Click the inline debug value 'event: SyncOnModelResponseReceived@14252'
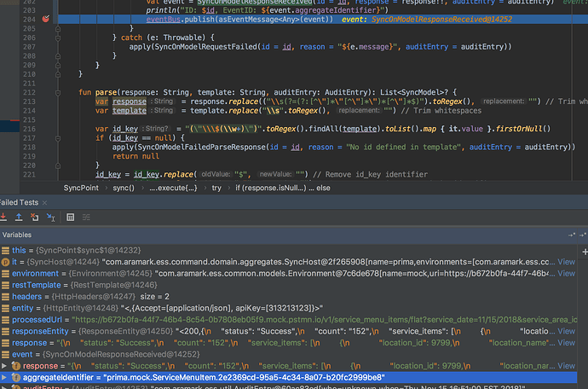The width and height of the screenshot is (588, 389). click(x=427, y=19)
